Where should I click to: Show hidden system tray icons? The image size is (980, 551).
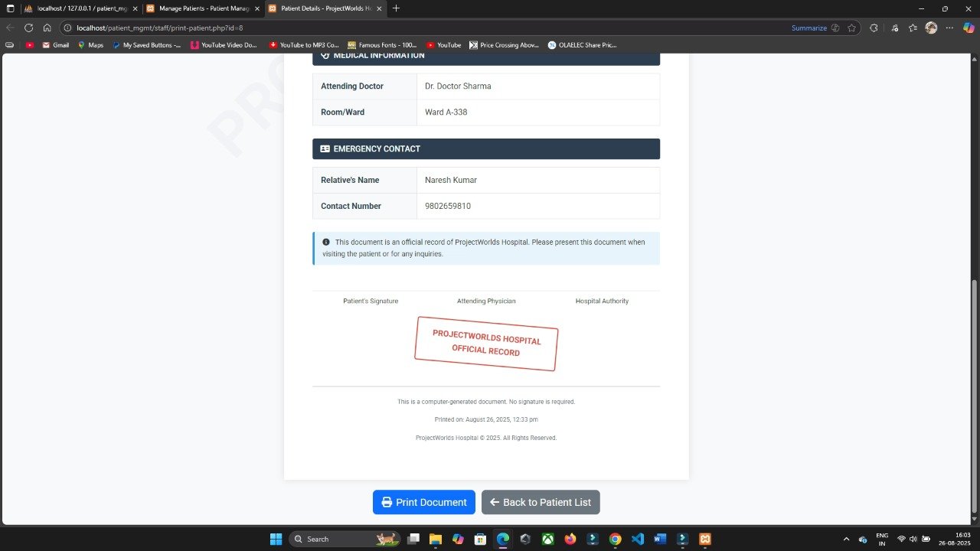click(846, 539)
